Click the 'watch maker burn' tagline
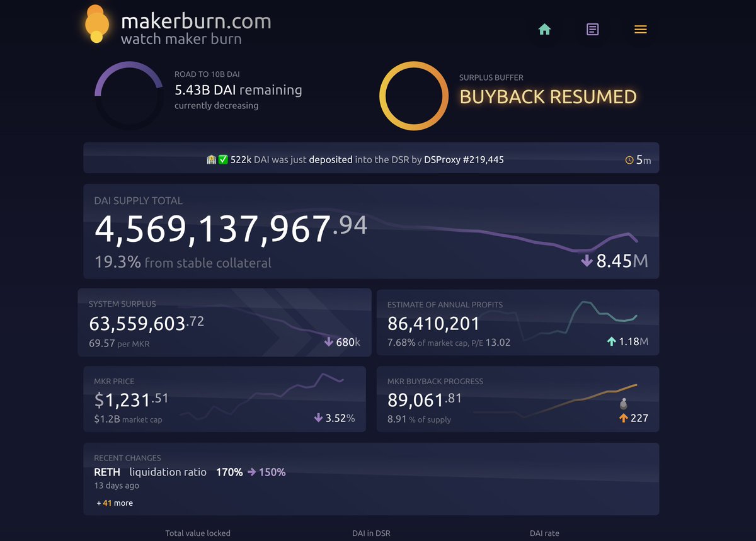This screenshot has width=756, height=541. click(x=181, y=39)
